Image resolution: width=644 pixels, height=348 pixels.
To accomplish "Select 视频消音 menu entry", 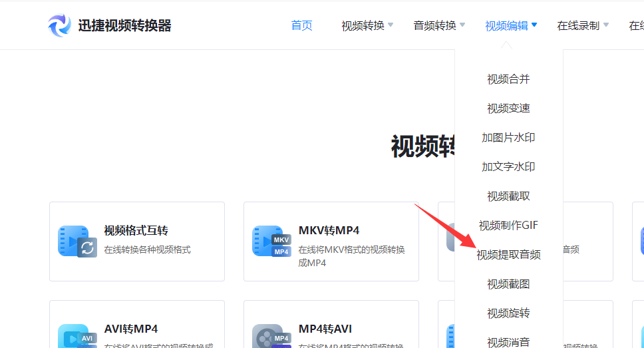I will pos(508,342).
